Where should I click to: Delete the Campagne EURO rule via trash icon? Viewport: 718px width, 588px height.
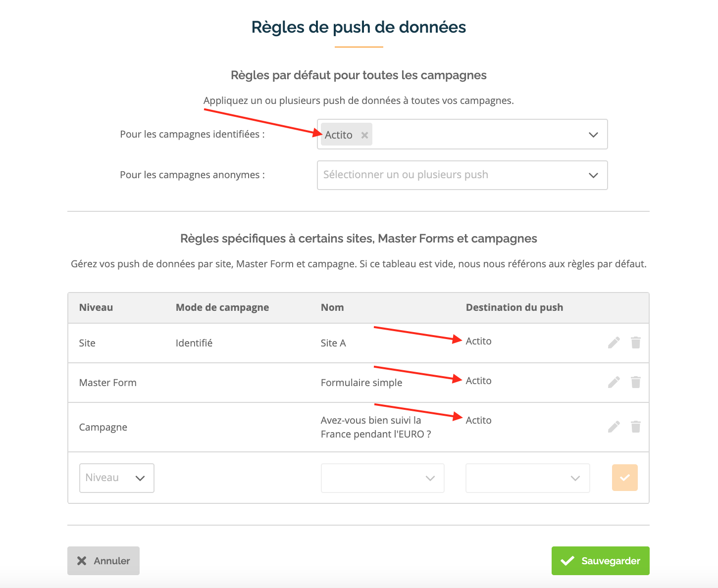(636, 427)
